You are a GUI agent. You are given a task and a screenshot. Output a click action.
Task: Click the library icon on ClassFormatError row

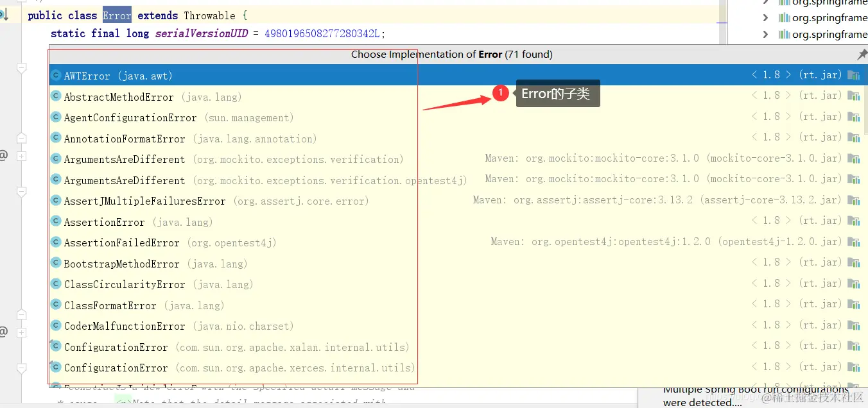coord(853,305)
